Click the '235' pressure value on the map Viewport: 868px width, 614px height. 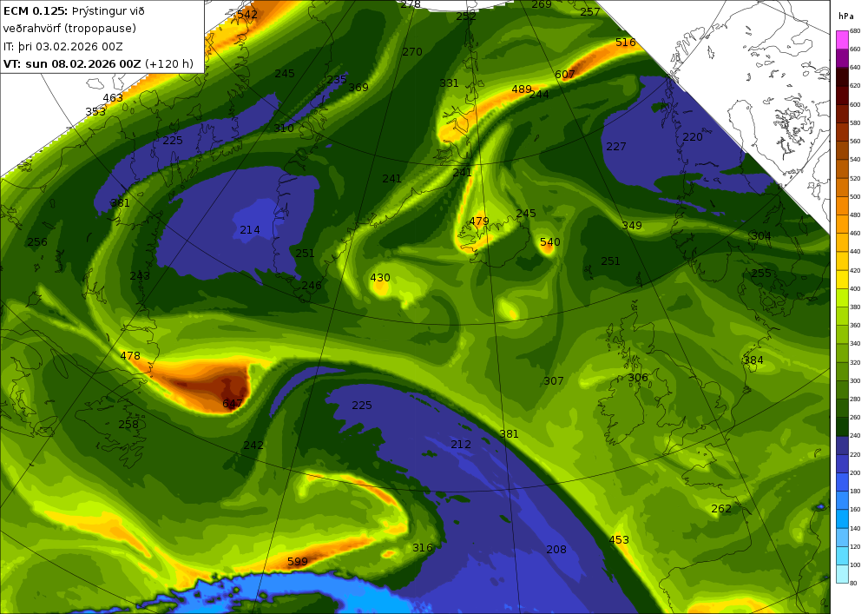(336, 80)
